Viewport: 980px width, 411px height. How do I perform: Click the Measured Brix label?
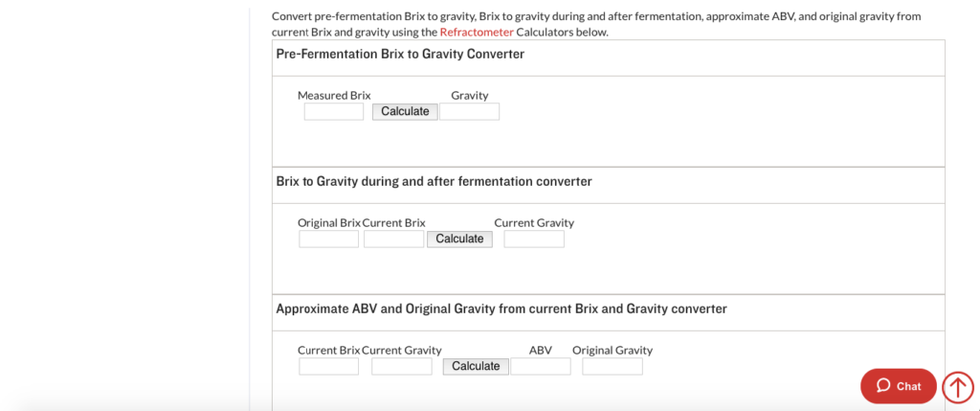coord(334,96)
